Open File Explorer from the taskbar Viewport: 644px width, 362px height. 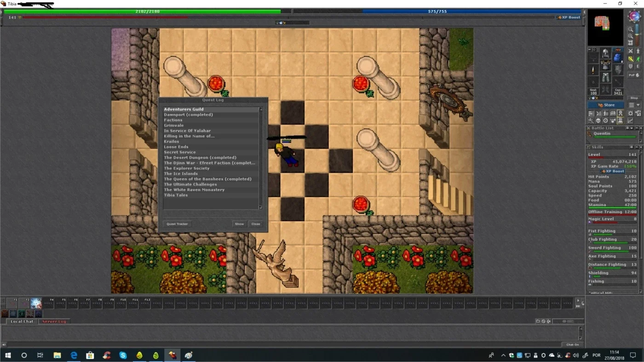click(57, 355)
